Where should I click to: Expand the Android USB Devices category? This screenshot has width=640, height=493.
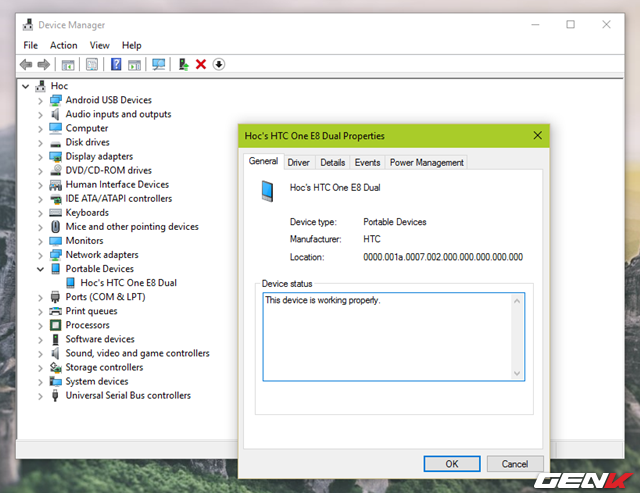(x=40, y=101)
